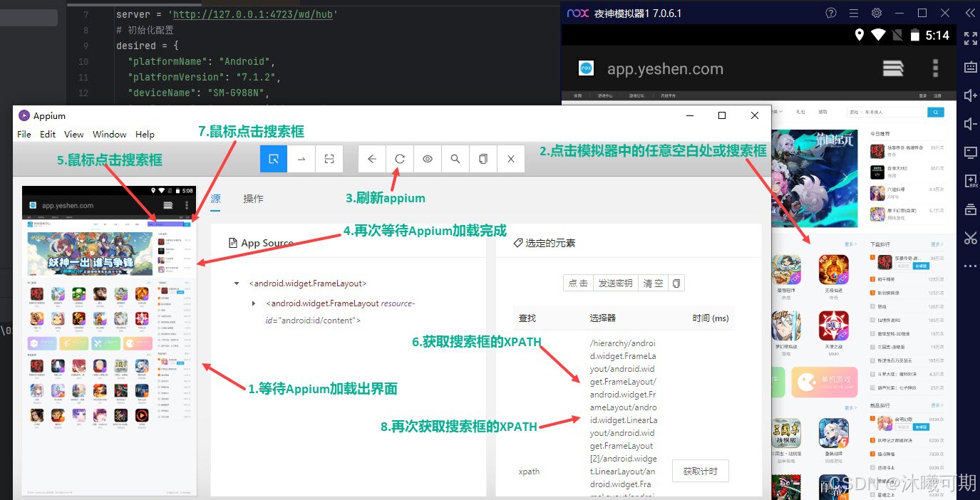Click the 清空 clear button
This screenshot has width=980, height=500.
coord(654,283)
